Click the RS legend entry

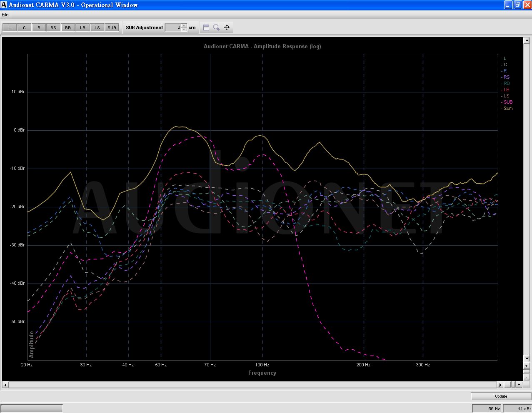[x=505, y=77]
